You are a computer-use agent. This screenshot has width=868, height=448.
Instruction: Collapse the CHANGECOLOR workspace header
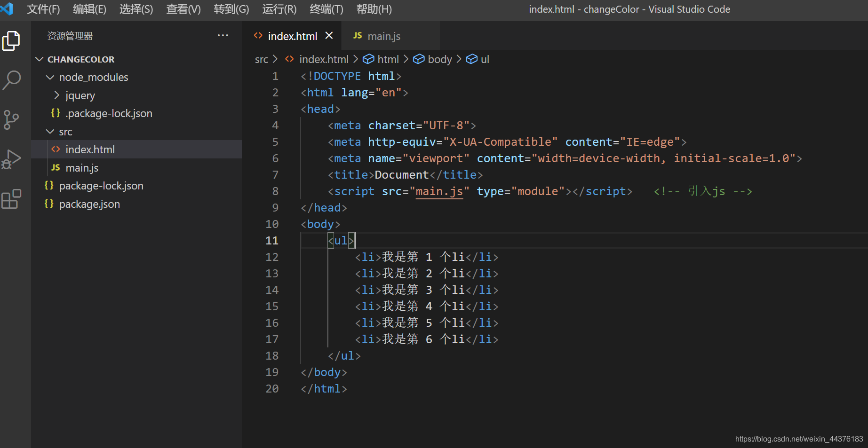(39, 59)
